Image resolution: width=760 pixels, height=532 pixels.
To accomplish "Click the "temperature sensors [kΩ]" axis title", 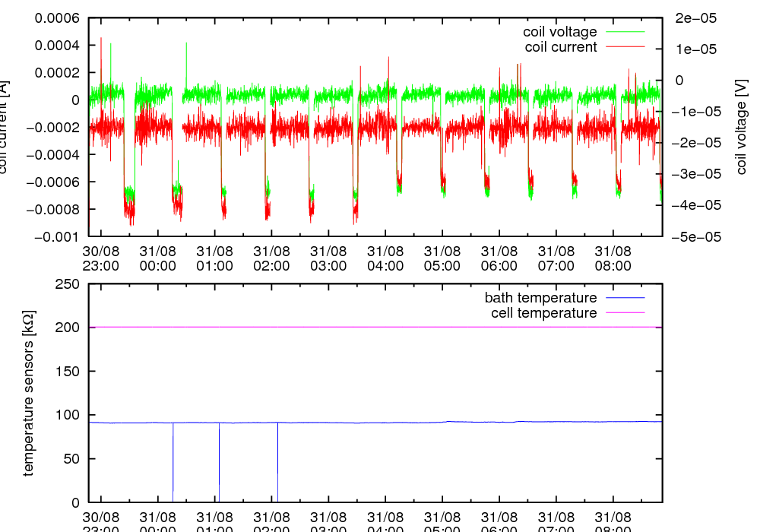I will pos(29,392).
